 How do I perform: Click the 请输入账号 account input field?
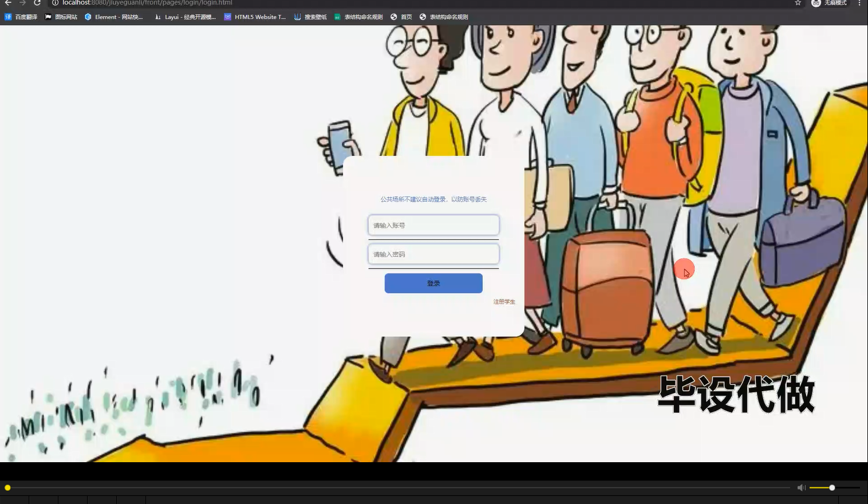[x=433, y=225]
